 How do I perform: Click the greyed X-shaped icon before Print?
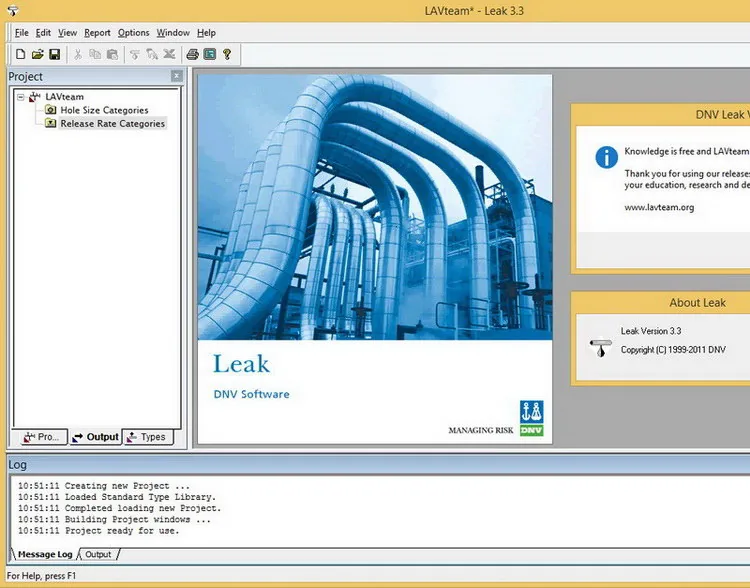click(169, 54)
